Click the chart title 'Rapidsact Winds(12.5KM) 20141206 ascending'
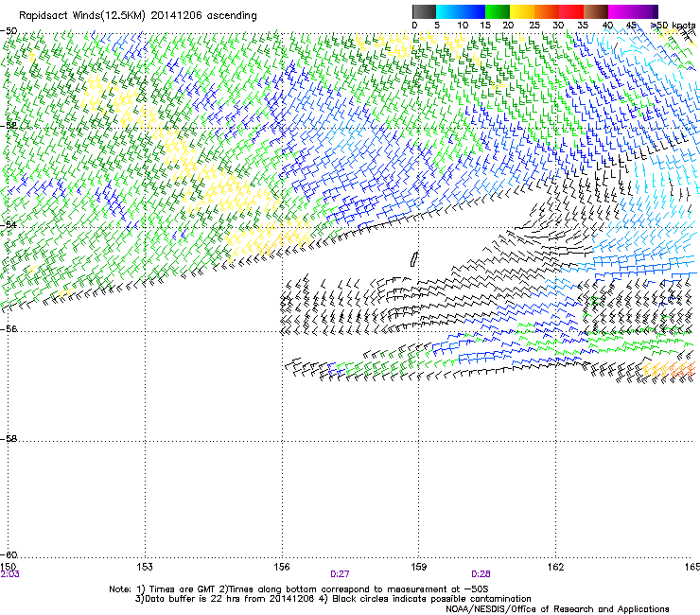Image resolution: width=700 pixels, height=615 pixels. (138, 16)
